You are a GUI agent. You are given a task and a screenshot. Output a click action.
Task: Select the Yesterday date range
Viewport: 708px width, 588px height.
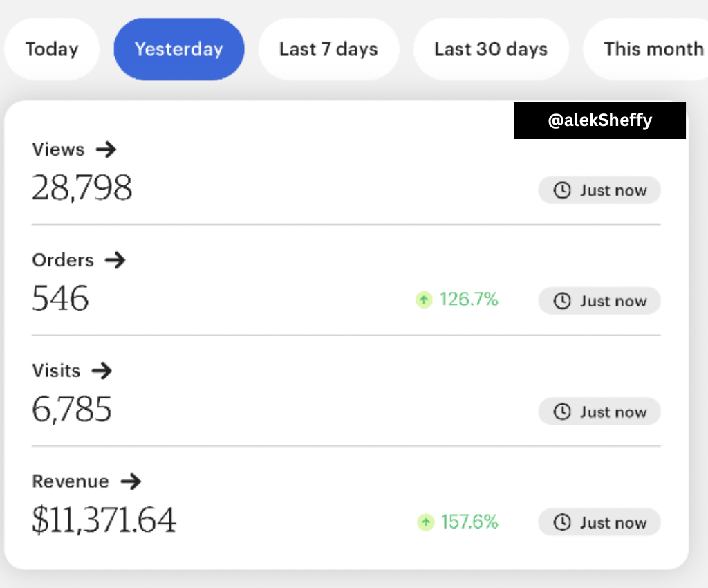(x=178, y=50)
